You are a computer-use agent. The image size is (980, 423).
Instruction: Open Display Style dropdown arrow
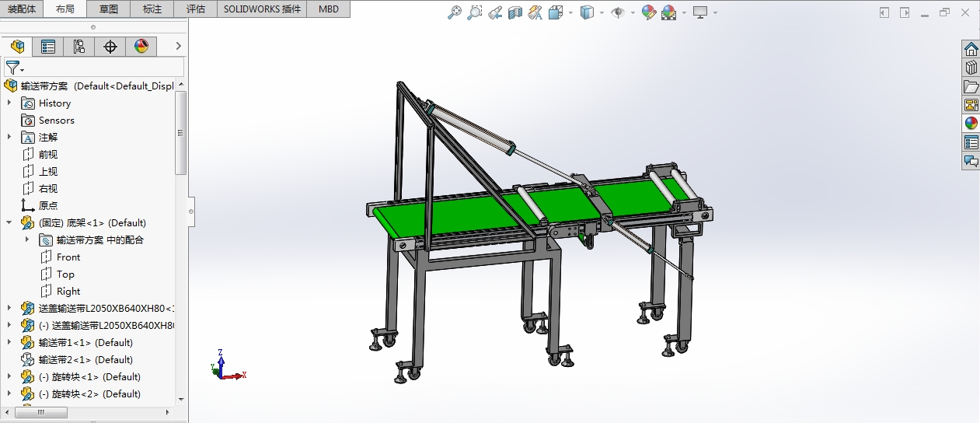point(602,13)
